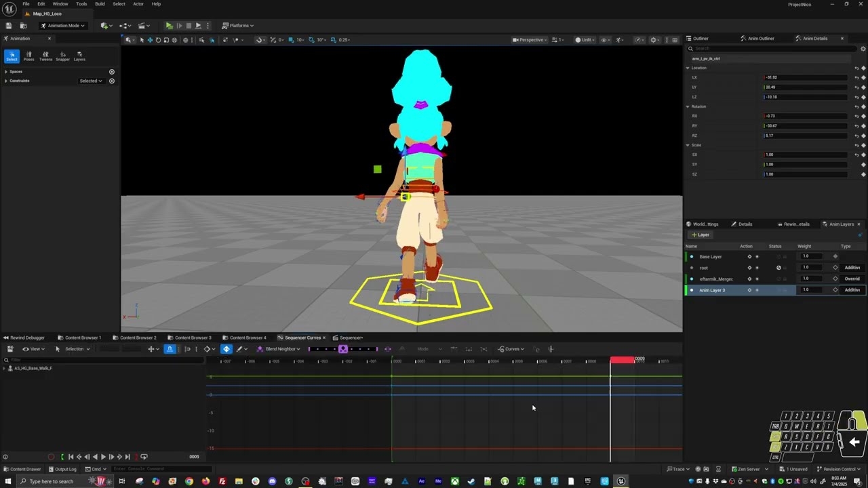Toggle Base Layer active dot
Screen dimensions: 868x488
(692, 257)
